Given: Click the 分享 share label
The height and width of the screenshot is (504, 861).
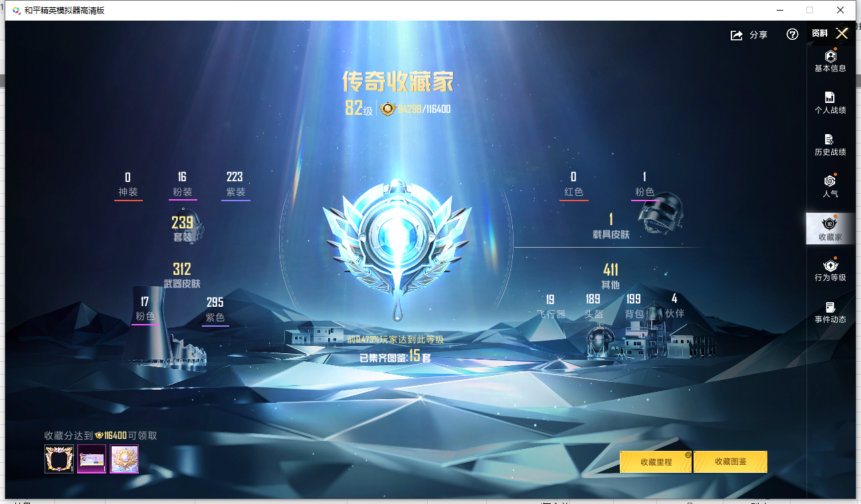Looking at the screenshot, I should click(x=759, y=35).
